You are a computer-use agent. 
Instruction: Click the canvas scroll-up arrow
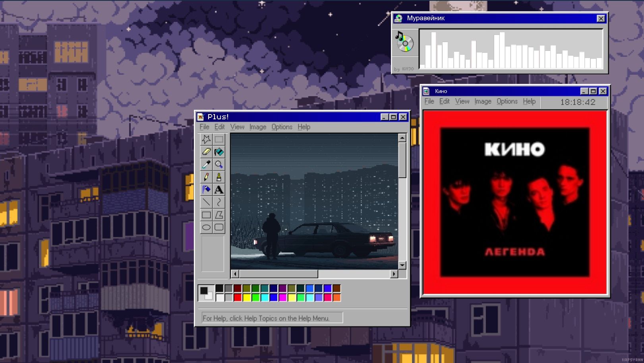click(x=402, y=138)
